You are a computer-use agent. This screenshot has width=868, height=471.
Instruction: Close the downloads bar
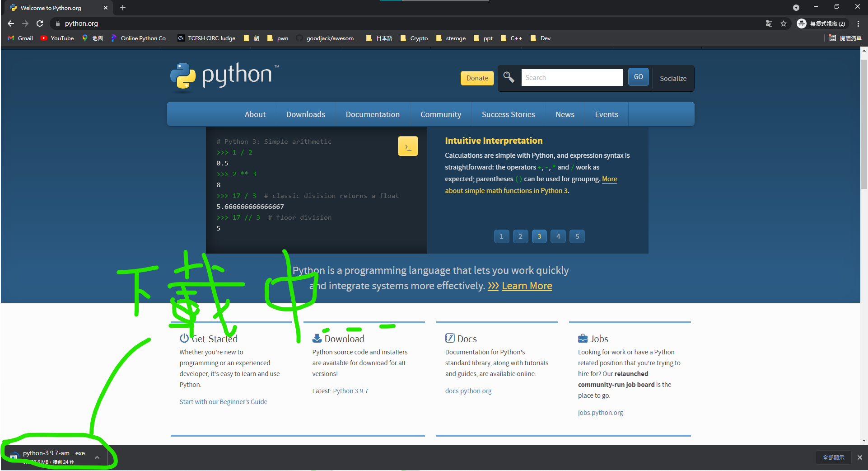(x=860, y=457)
